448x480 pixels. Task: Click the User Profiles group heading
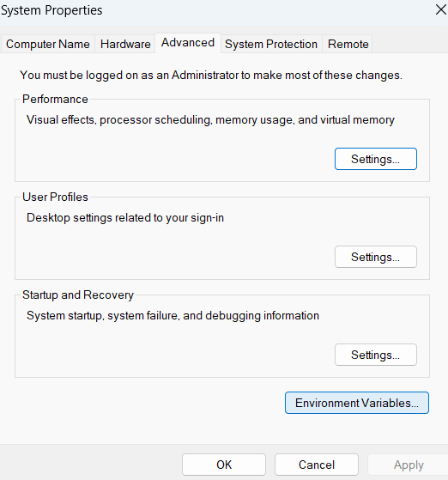pos(55,197)
